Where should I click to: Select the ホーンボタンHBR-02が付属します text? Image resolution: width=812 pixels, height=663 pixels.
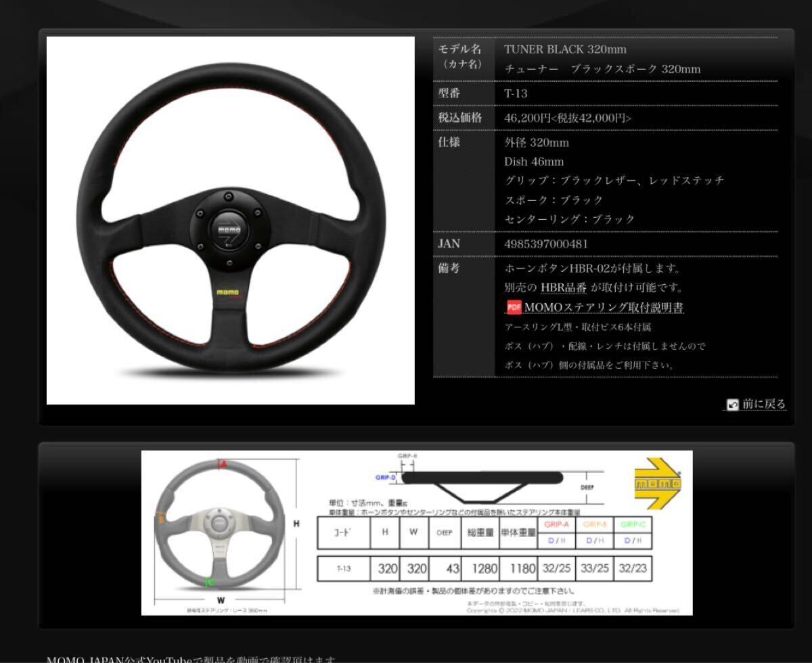(x=593, y=269)
